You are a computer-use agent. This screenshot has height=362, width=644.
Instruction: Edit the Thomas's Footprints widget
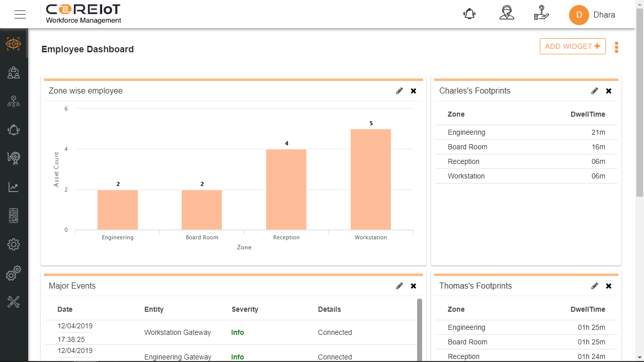[595, 286]
